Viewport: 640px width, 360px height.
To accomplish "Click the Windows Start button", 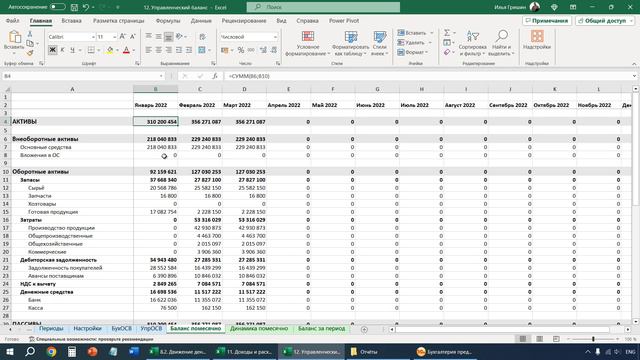I will coord(9,351).
